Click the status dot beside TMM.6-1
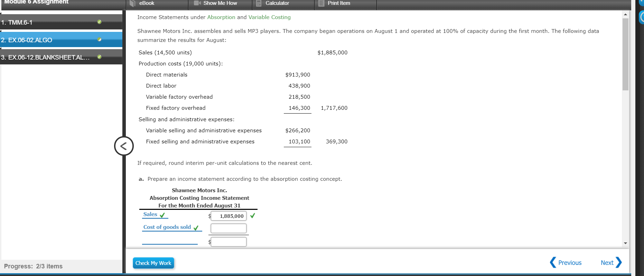Image resolution: width=644 pixels, height=276 pixels. tap(99, 22)
